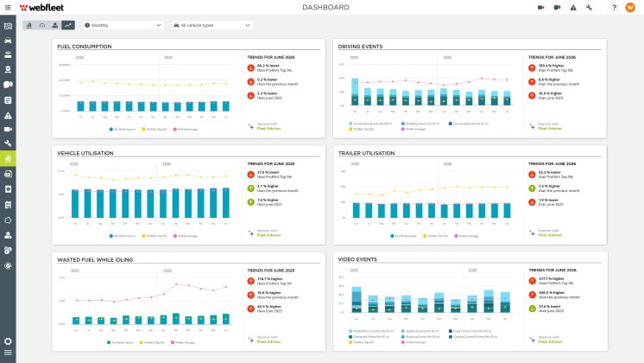Open the vehicles (car) sidebar icon

click(x=8, y=41)
